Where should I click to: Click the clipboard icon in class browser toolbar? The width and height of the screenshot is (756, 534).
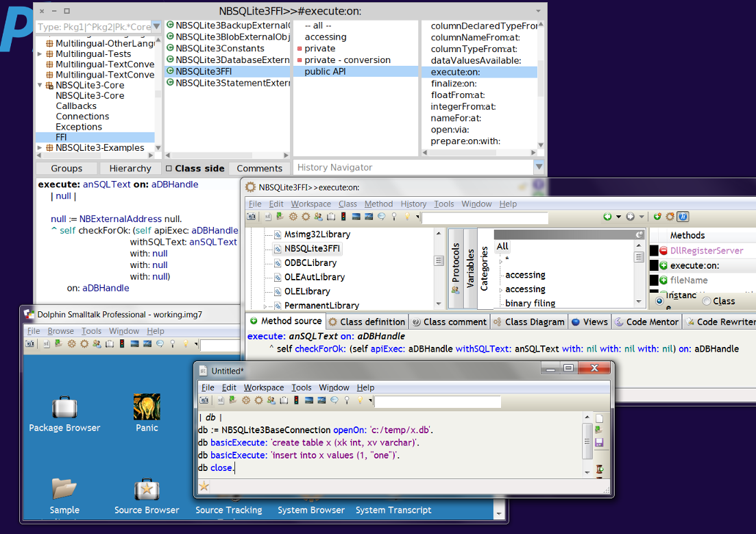(331, 217)
